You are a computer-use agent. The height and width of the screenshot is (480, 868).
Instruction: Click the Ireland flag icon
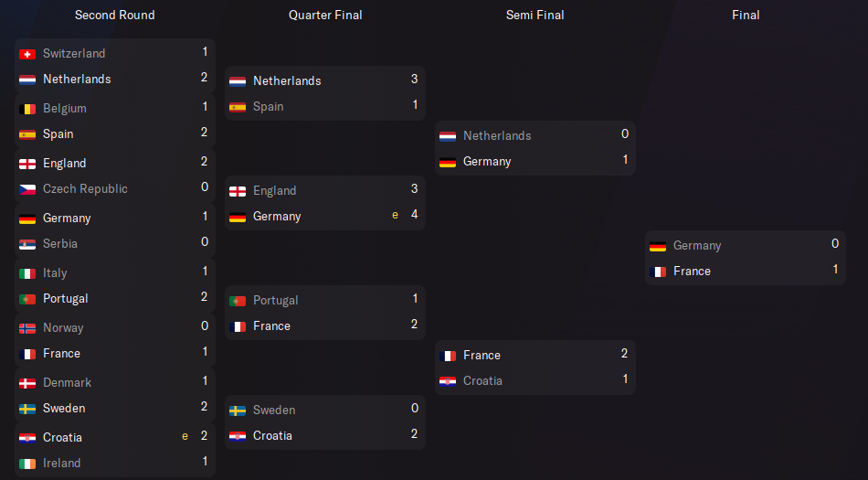click(27, 464)
